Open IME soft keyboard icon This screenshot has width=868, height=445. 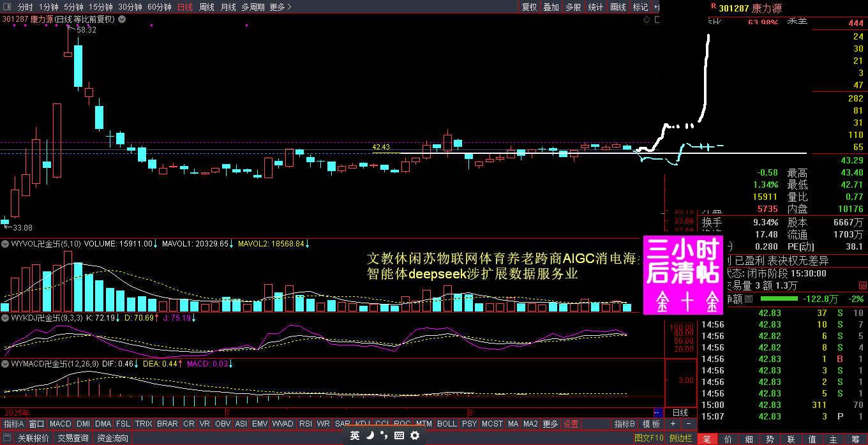pyautogui.click(x=399, y=435)
